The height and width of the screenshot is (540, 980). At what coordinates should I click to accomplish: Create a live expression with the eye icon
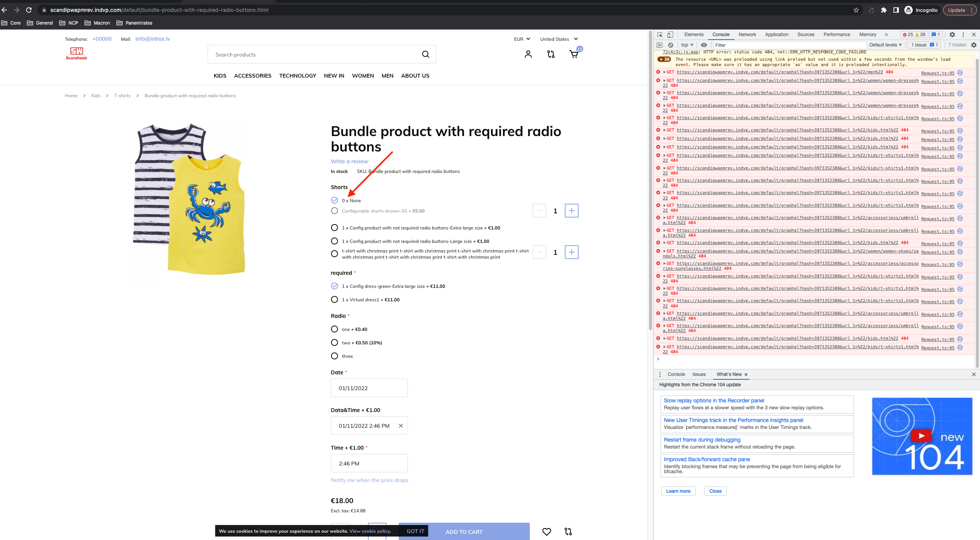(x=704, y=45)
